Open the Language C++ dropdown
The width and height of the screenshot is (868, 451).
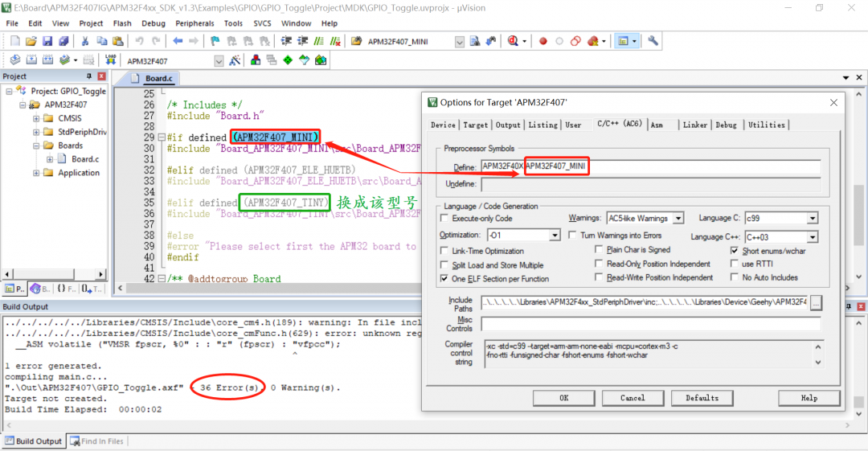coord(812,237)
